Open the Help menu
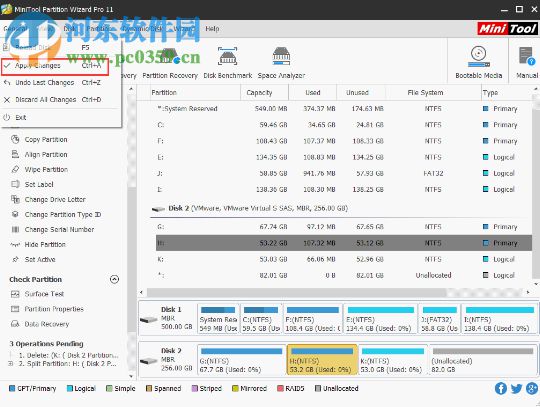 click(212, 29)
